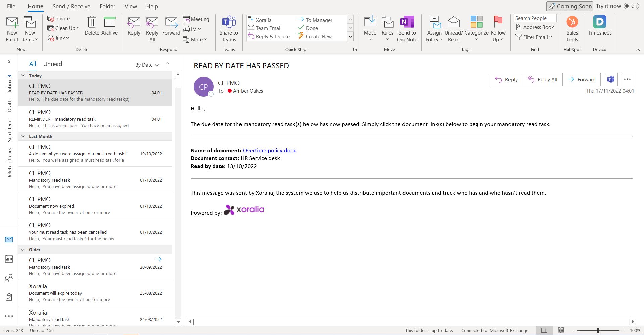This screenshot has height=335, width=644.
Task: Create a New Email
Action: [x=12, y=29]
